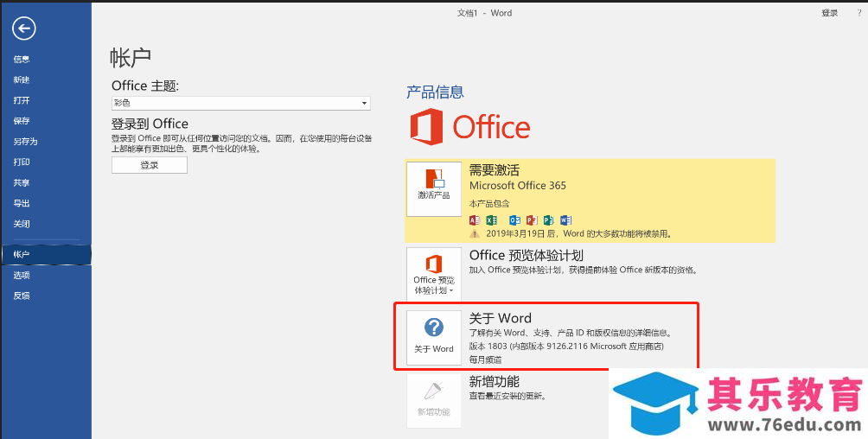
Task: Click the 新增功能 button
Action: tap(434, 400)
